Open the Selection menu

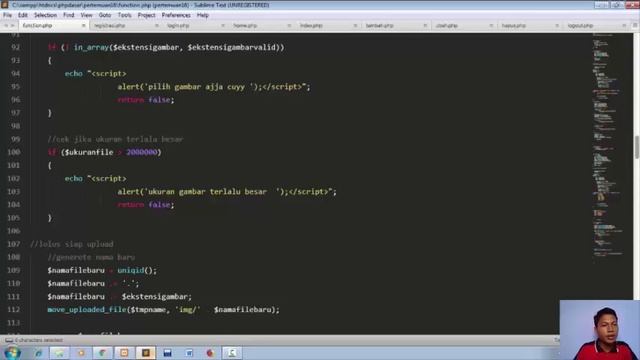pos(45,15)
